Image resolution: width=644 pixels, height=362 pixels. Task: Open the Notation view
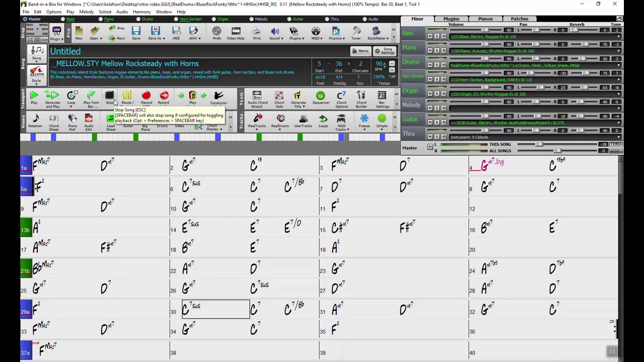click(x=35, y=121)
